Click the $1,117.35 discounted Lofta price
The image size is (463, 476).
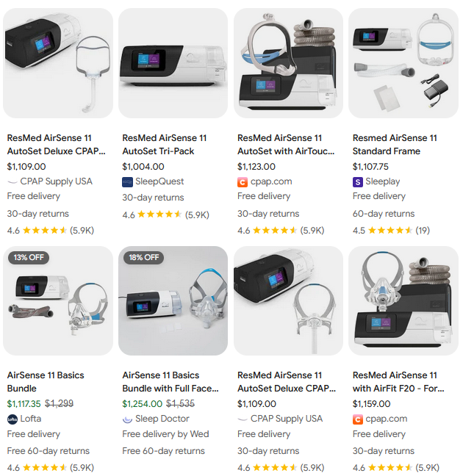point(24,404)
